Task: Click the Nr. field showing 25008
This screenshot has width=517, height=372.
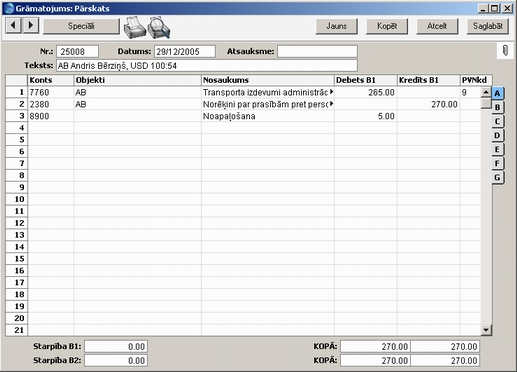Action: click(77, 52)
